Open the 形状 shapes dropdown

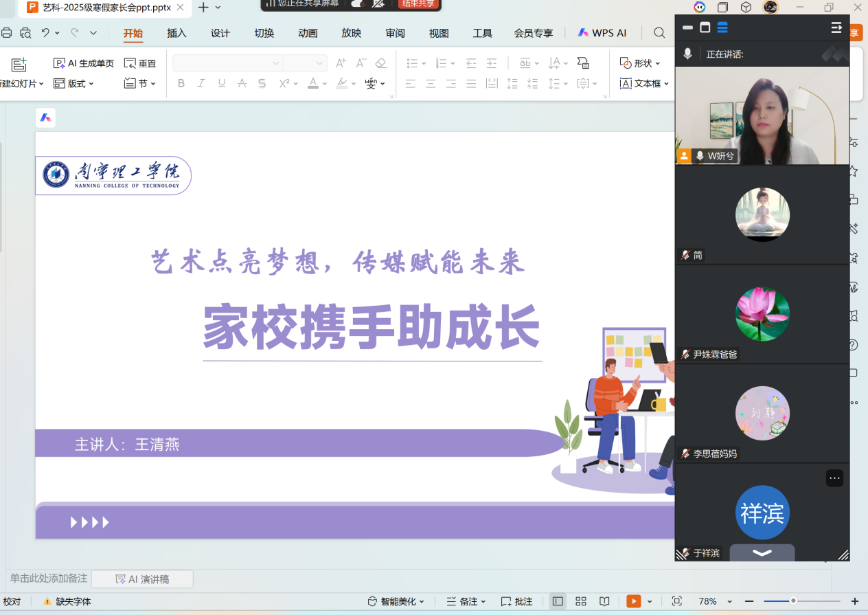pyautogui.click(x=640, y=63)
